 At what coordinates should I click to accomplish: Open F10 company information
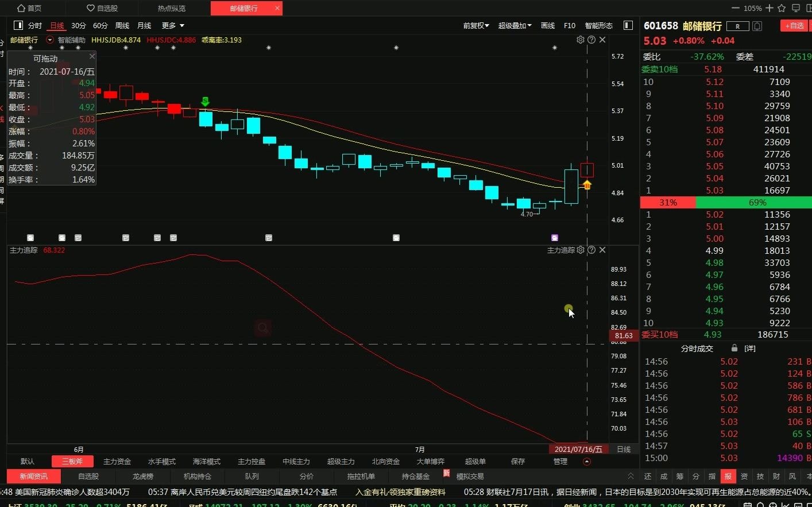[570, 25]
